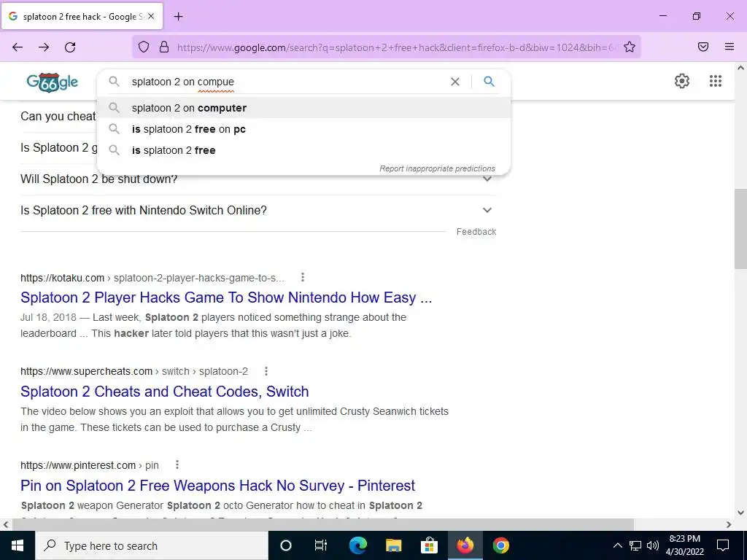Viewport: 747px width, 560px height.
Task: Open network status tray icon
Action: (x=635, y=545)
